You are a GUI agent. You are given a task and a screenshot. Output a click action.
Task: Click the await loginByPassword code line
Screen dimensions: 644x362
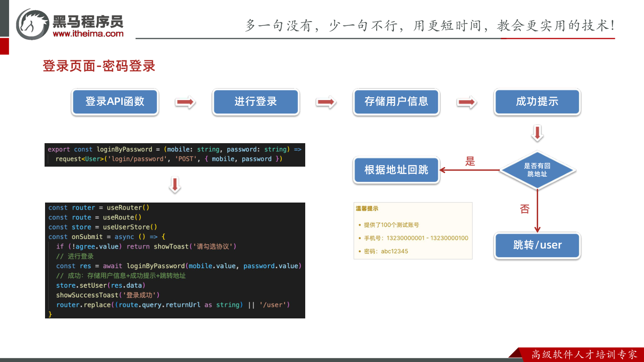[178, 266]
